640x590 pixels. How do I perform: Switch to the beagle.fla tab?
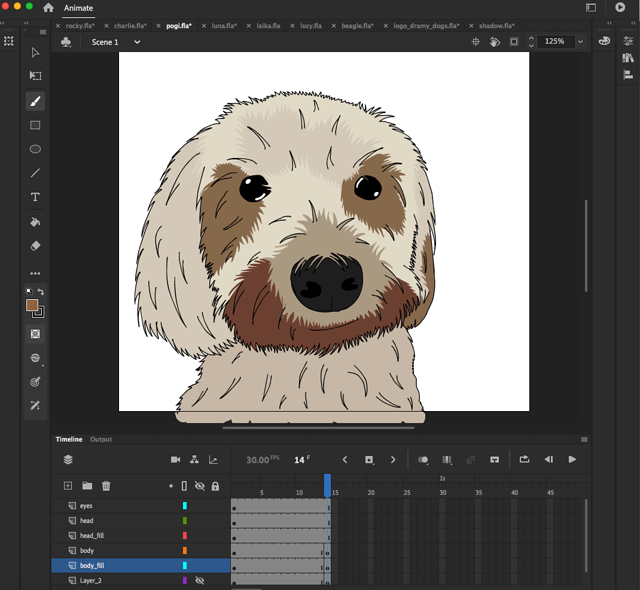pos(358,26)
